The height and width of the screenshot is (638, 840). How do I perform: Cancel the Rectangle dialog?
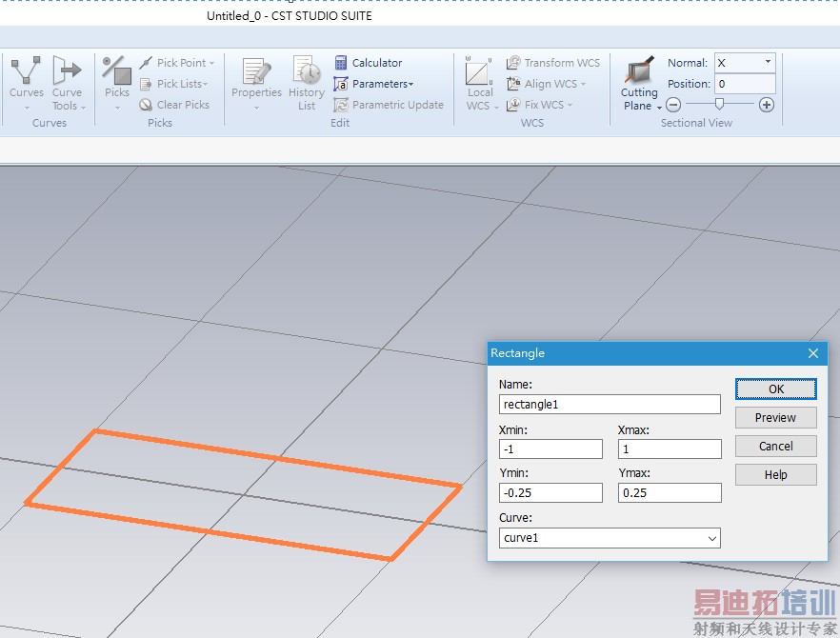pyautogui.click(x=775, y=447)
